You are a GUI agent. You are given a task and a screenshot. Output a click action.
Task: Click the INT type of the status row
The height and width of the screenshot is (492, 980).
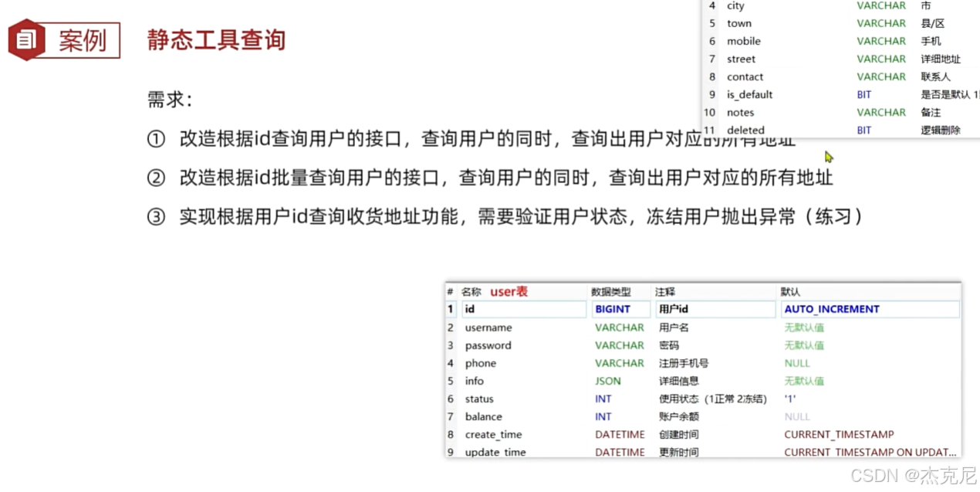tap(603, 399)
